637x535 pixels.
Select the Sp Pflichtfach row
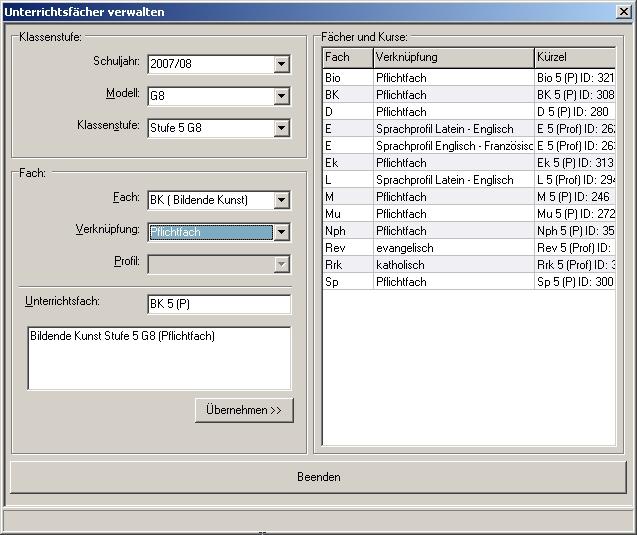tap(452, 282)
